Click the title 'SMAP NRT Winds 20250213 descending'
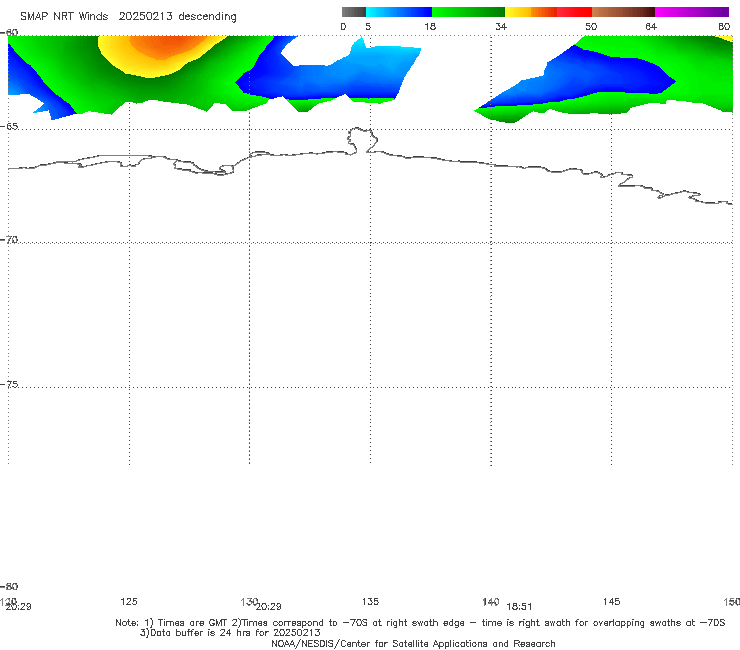The width and height of the screenshot is (740, 650). [x=128, y=17]
